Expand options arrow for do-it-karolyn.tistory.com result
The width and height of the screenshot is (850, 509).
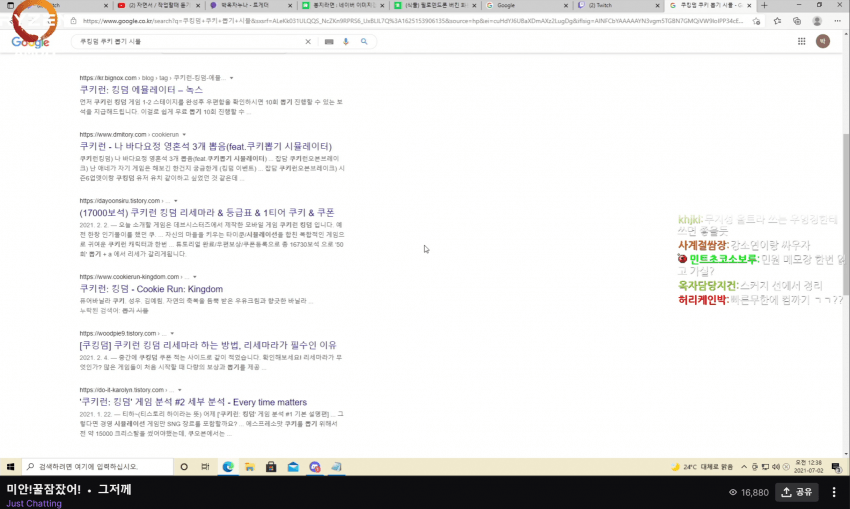(x=179, y=390)
